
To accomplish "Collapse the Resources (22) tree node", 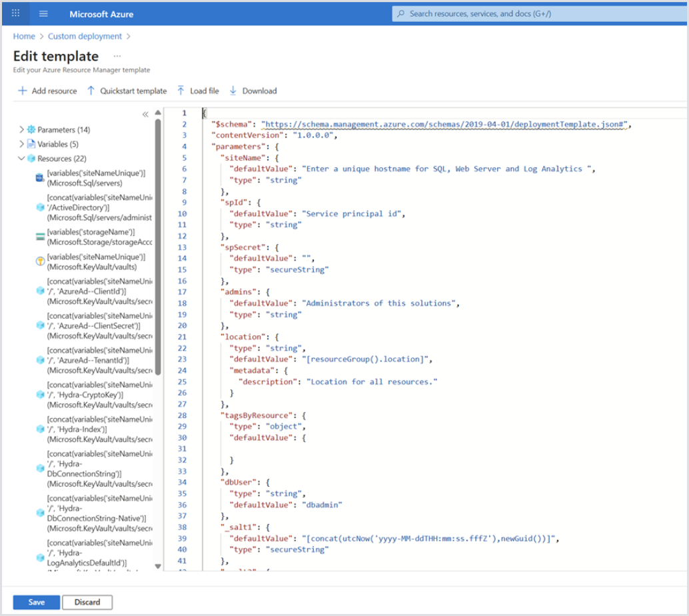I will (x=22, y=159).
